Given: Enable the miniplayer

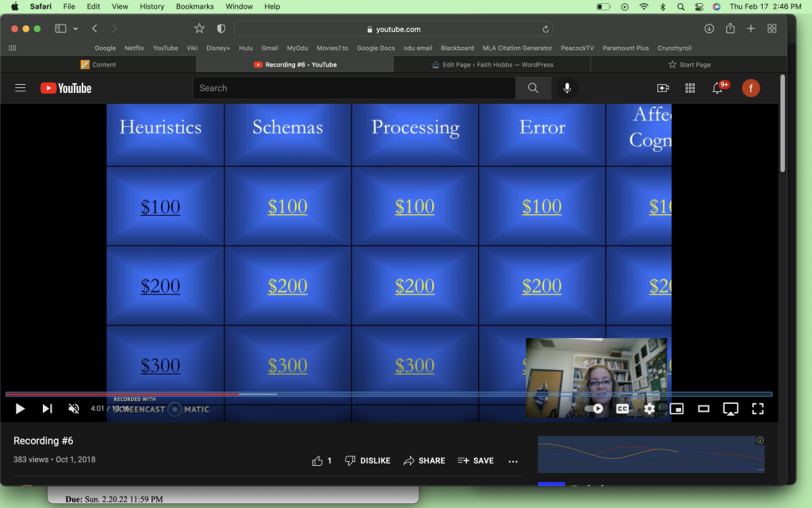Looking at the screenshot, I should click(676, 409).
